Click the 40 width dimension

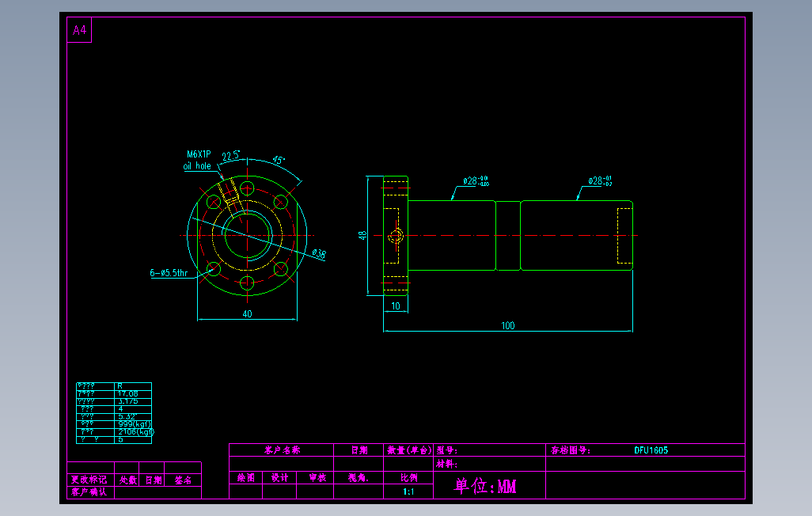coord(247,313)
